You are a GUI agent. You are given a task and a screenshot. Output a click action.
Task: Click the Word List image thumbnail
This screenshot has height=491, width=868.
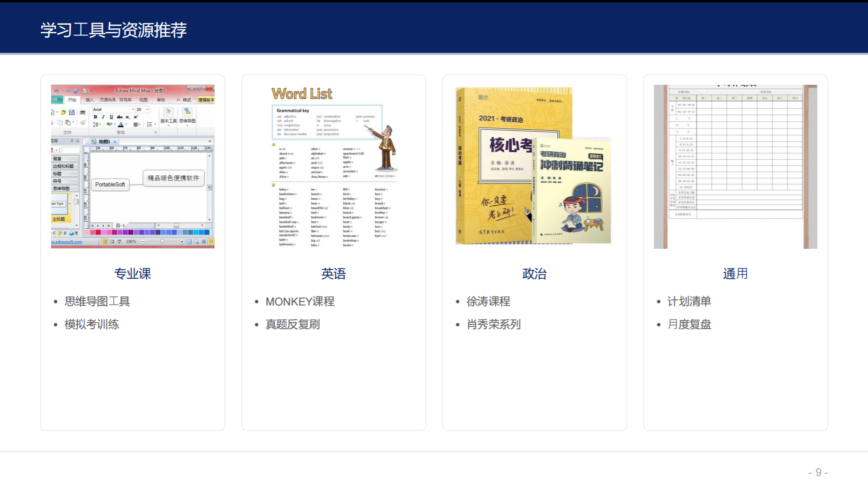point(334,166)
